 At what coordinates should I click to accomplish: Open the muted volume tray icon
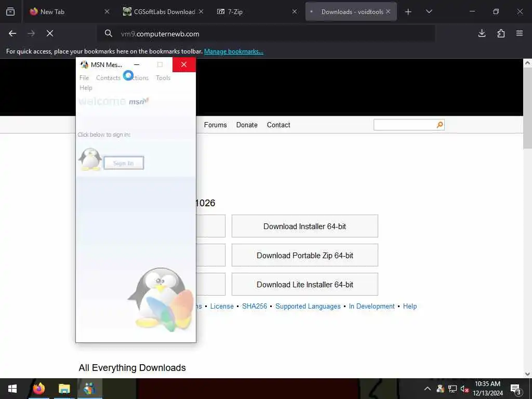point(464,389)
